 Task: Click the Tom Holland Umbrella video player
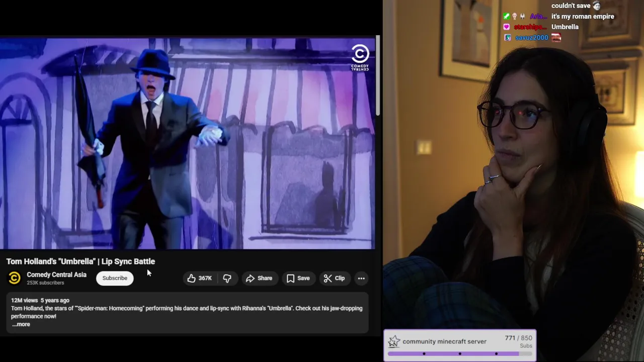pos(187,143)
